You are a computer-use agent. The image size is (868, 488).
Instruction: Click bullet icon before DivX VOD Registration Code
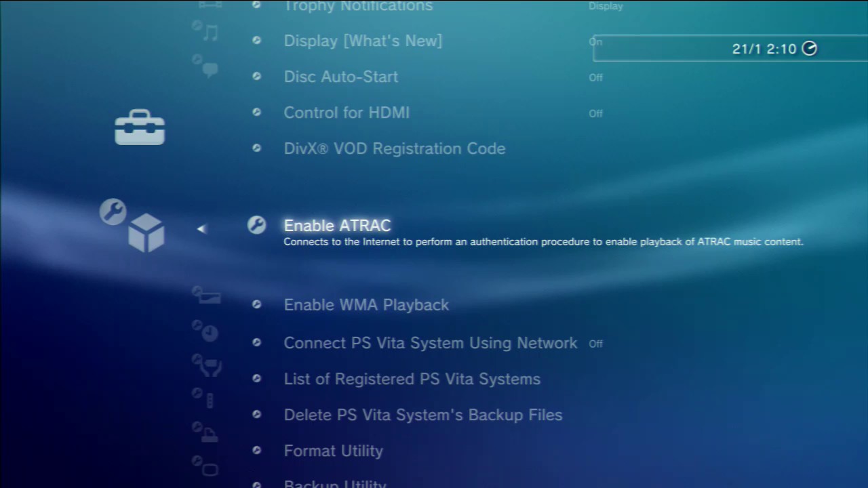(x=256, y=148)
